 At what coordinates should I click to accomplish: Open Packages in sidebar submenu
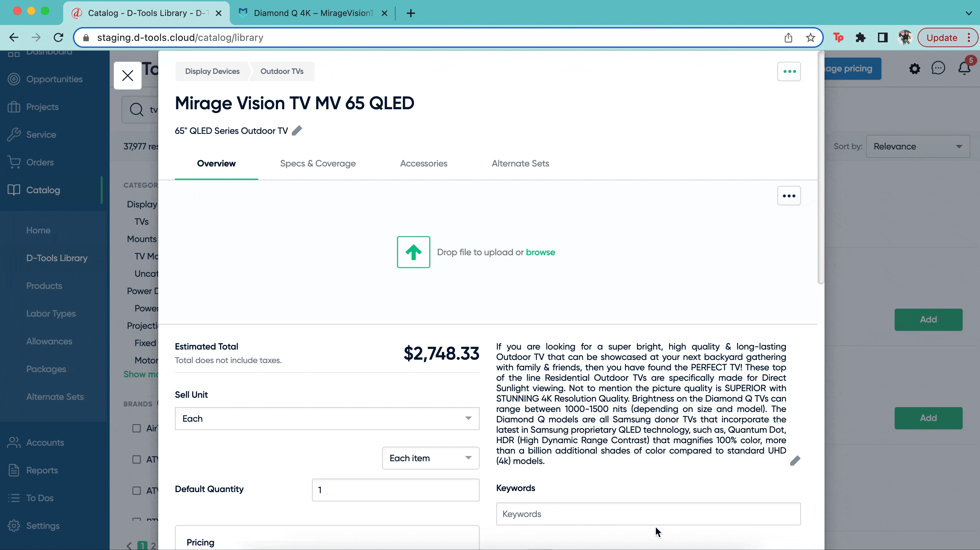pos(46,369)
